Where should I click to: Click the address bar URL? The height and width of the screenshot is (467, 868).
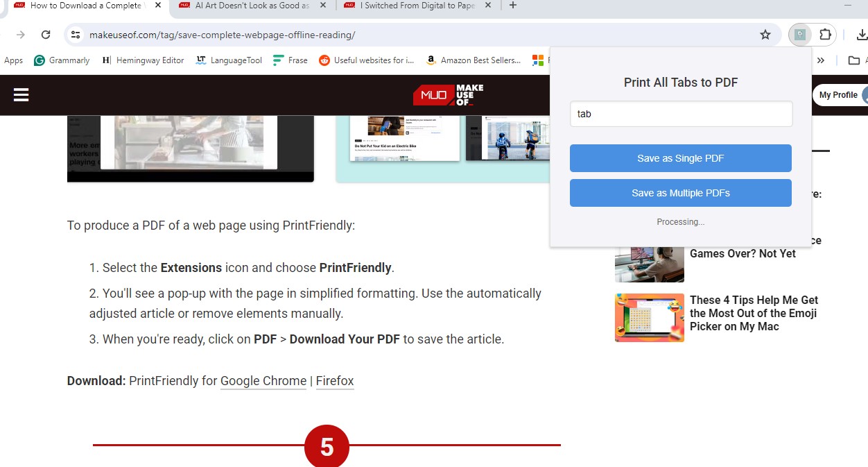coord(222,35)
